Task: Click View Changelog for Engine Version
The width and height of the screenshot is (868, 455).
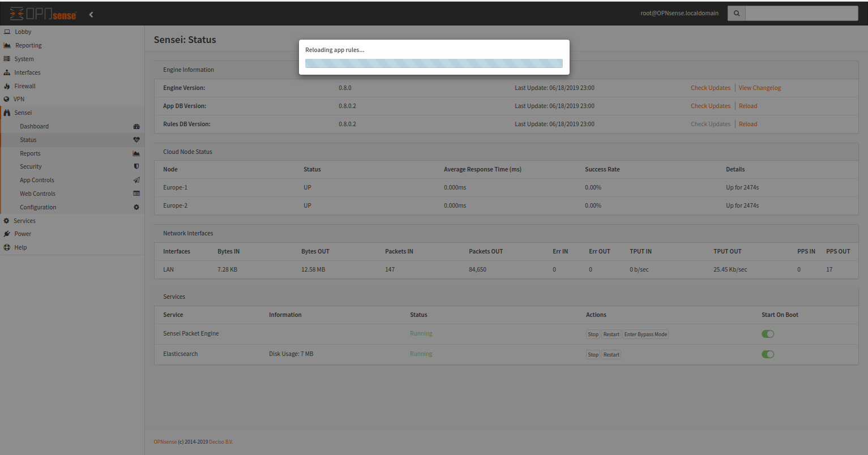Action: [760, 88]
